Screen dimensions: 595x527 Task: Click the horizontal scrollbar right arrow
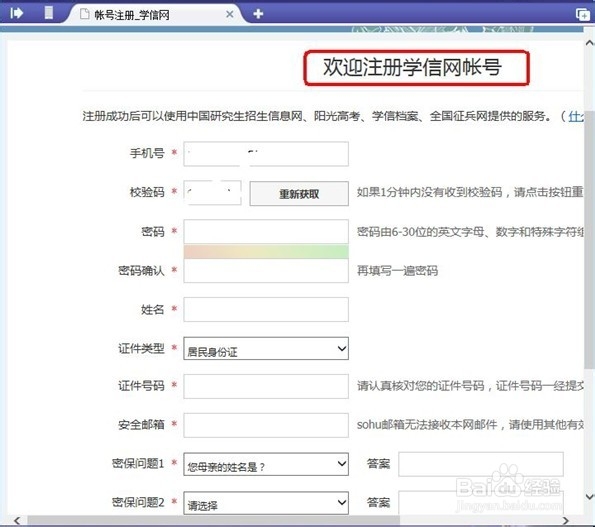pos(565,520)
